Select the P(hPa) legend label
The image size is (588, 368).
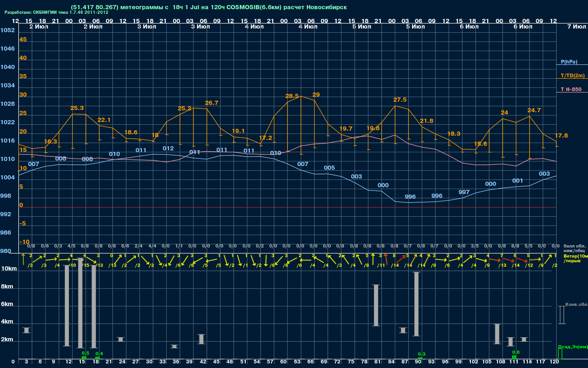pos(569,62)
